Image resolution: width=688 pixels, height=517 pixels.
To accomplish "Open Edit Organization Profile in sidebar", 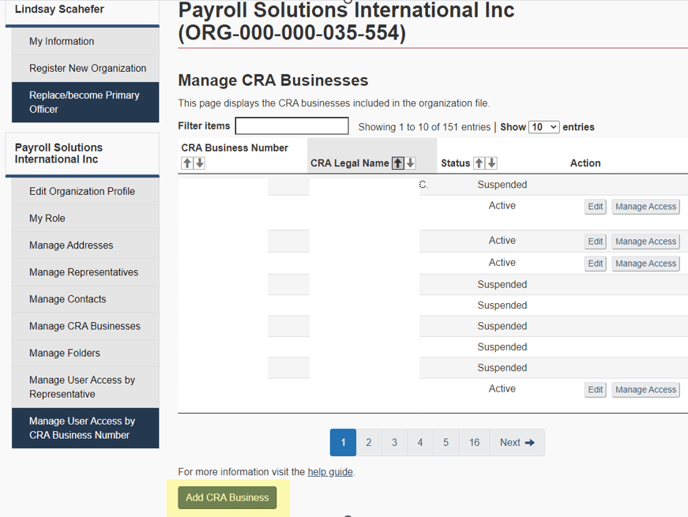I will click(81, 191).
